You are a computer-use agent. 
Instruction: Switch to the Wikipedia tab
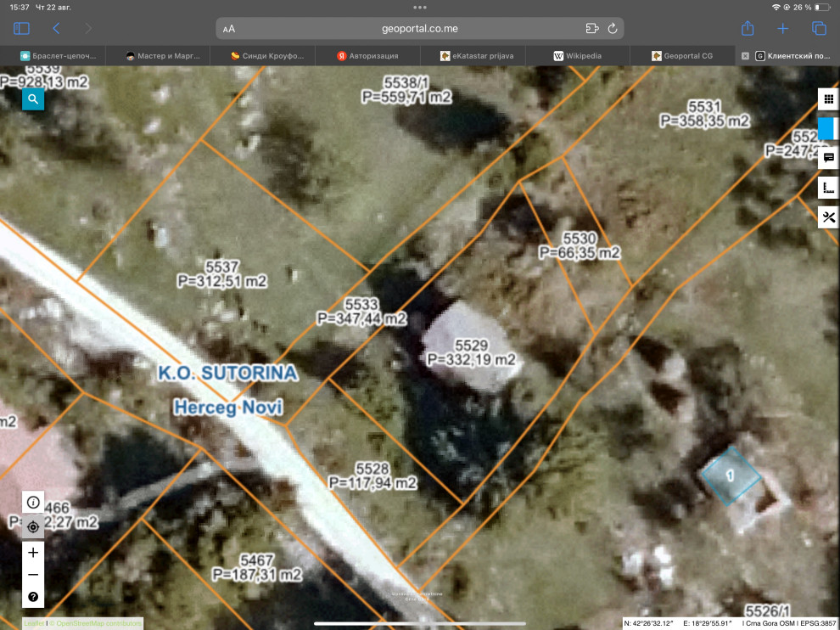tap(578, 56)
